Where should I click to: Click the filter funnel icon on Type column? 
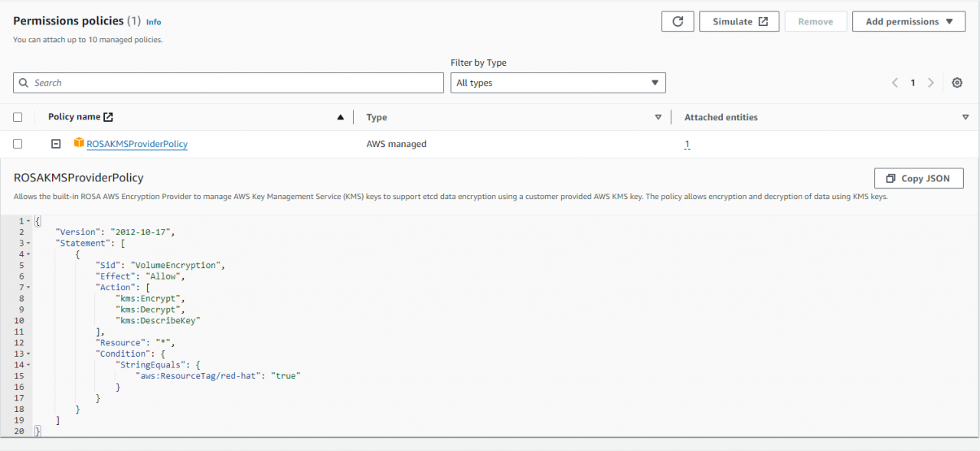658,116
